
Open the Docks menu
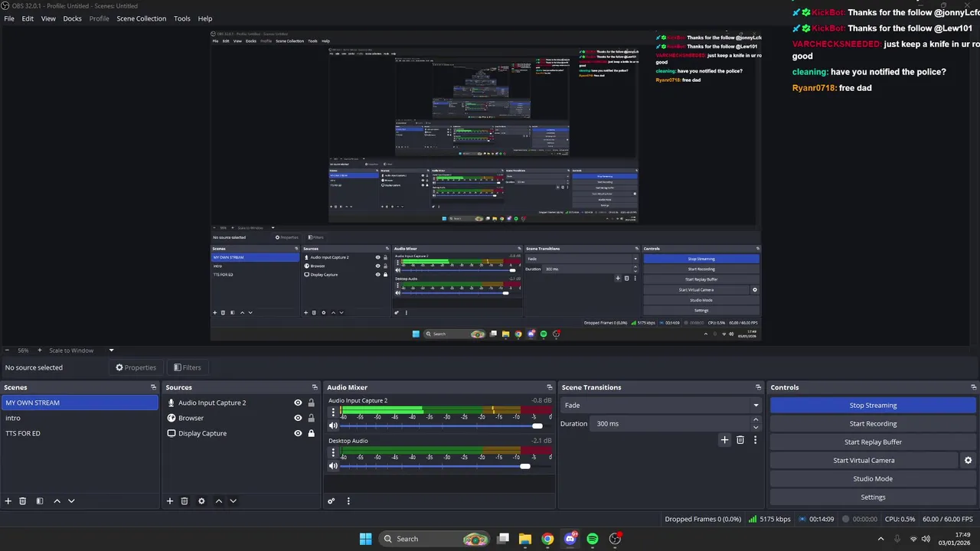pyautogui.click(x=72, y=18)
